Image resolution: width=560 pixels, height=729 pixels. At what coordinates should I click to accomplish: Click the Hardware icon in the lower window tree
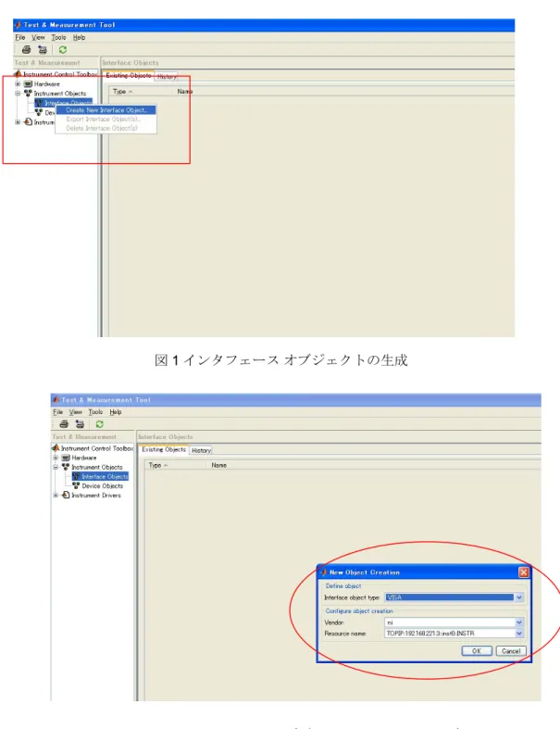pyautogui.click(x=66, y=458)
